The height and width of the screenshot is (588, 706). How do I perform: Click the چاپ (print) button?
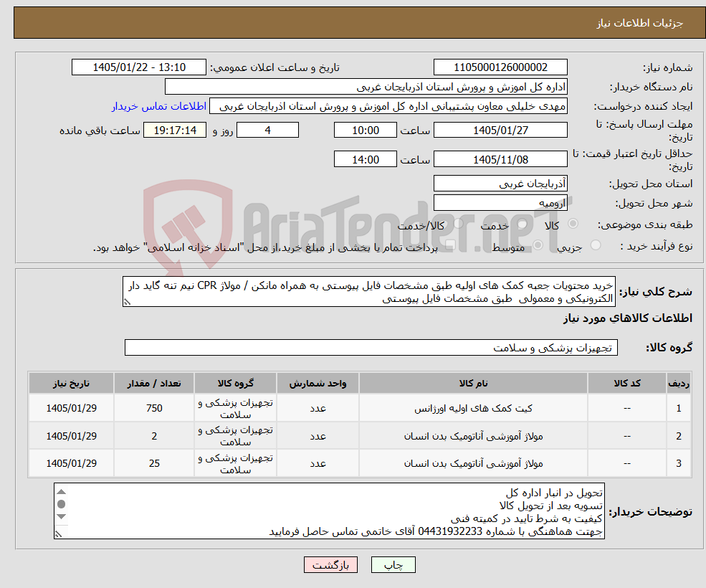point(393,564)
